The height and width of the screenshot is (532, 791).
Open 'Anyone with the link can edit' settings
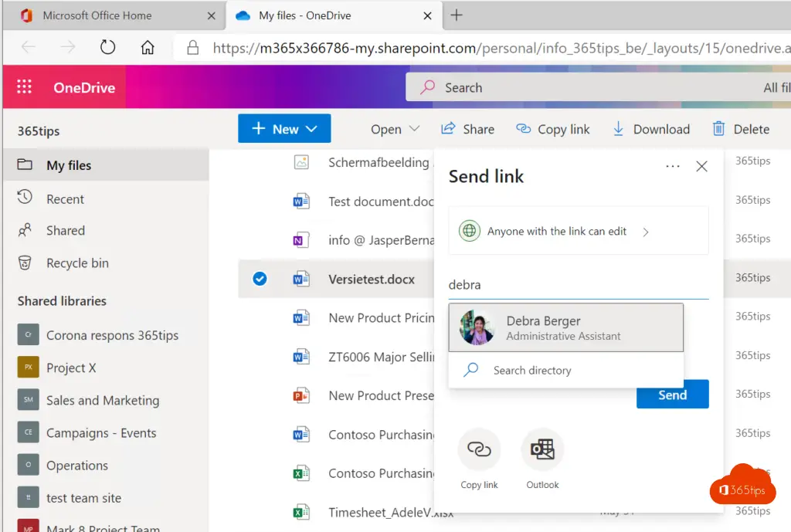pyautogui.click(x=578, y=231)
